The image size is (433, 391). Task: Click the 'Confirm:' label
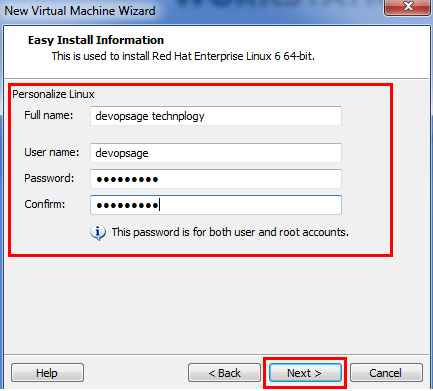(45, 204)
